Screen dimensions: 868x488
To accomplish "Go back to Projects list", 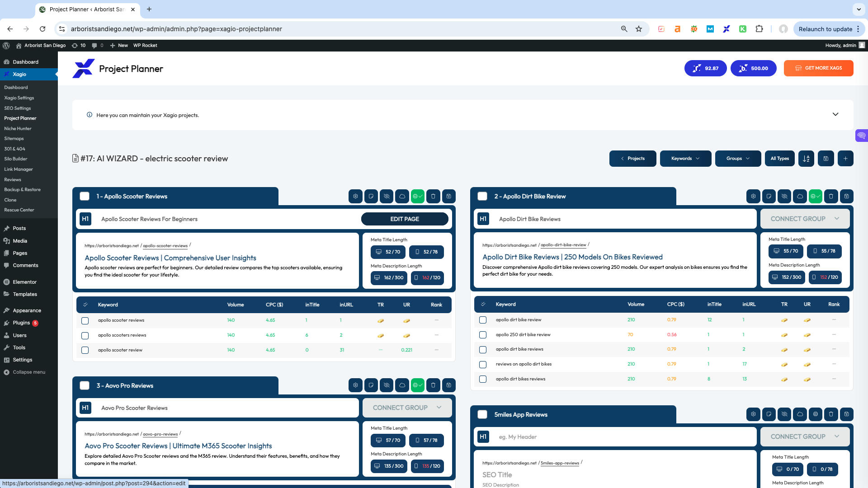I will coord(632,159).
